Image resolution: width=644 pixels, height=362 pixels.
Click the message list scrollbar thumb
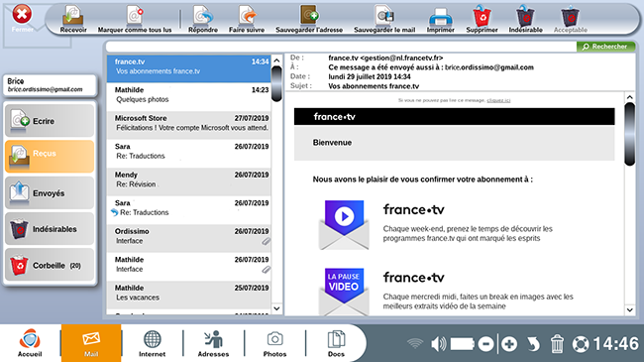click(x=276, y=83)
